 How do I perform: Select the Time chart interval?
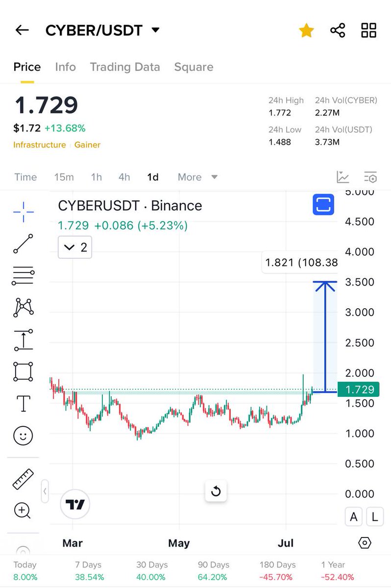point(25,177)
